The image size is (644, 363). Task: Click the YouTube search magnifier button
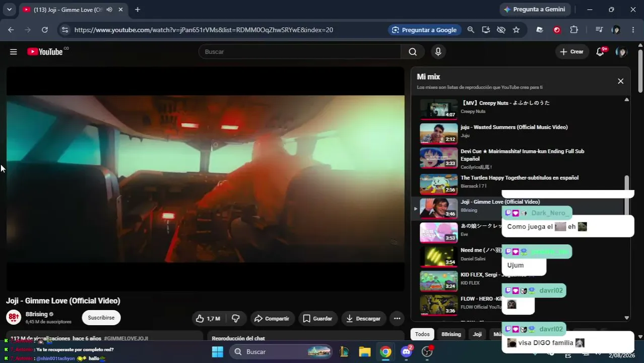tap(413, 52)
